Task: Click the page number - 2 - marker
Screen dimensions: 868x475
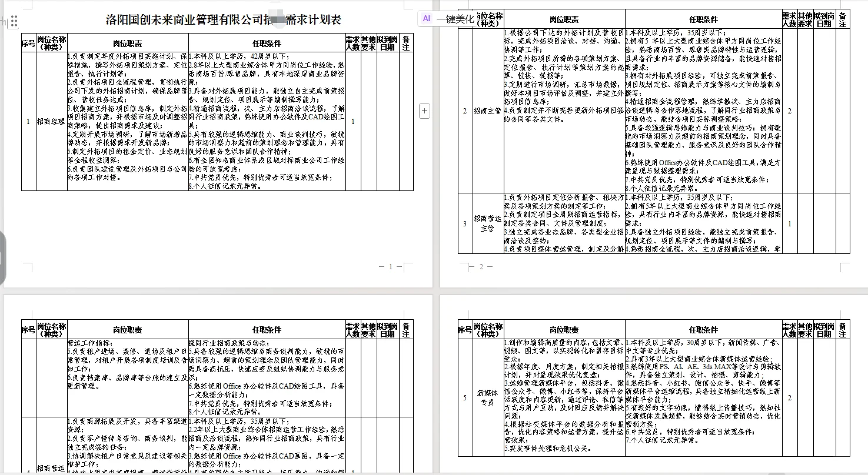Action: 481,266
